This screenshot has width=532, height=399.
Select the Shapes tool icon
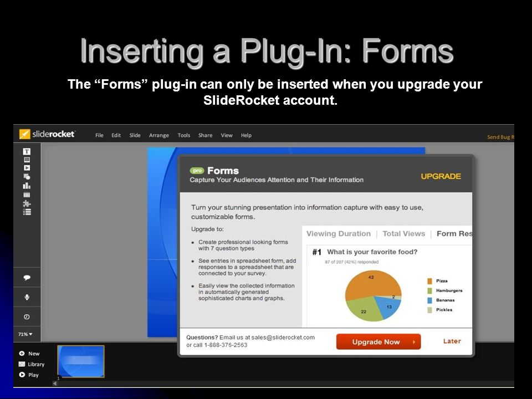coord(27,177)
